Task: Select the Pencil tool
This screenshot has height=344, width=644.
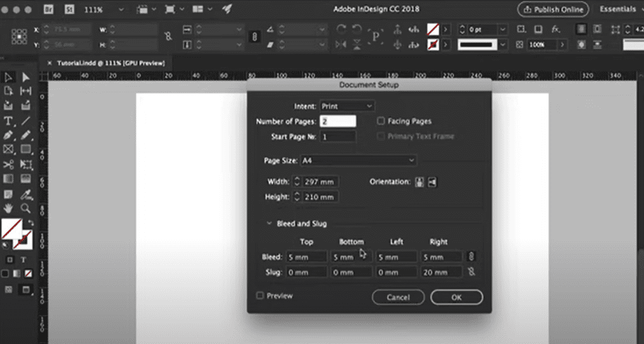Action: click(25, 135)
